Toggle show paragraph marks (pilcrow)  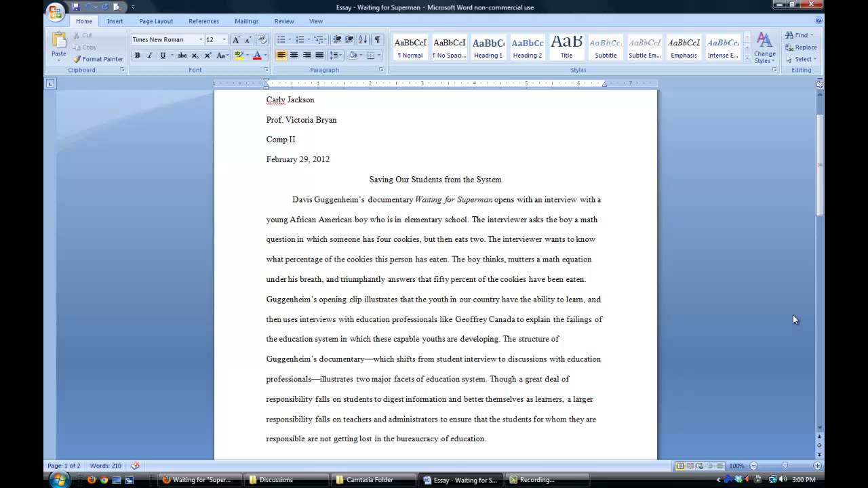[x=378, y=40]
